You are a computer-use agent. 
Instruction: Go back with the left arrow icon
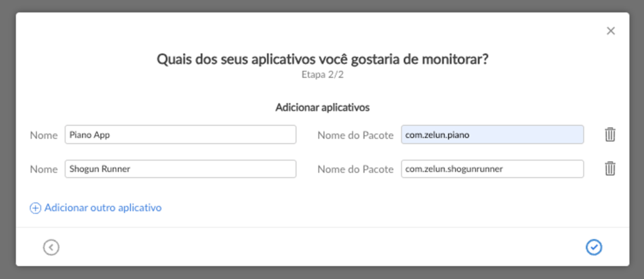pos(51,248)
